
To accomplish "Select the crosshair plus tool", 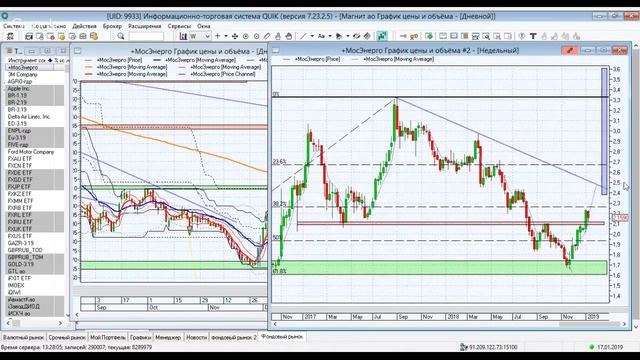I will [218, 36].
